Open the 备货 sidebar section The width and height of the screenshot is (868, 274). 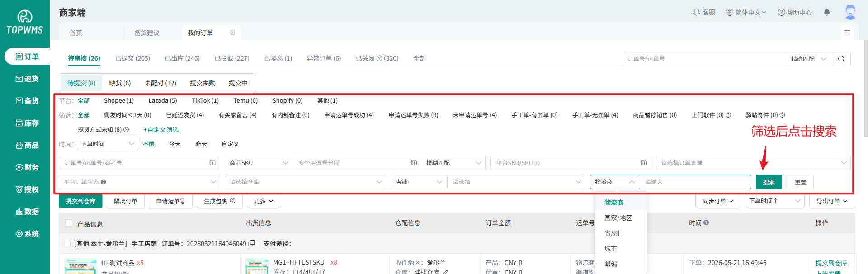point(27,101)
